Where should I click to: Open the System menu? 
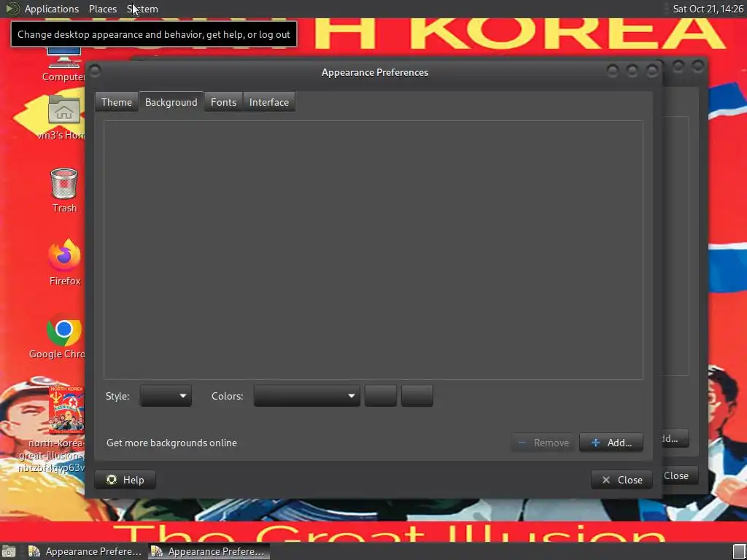(142, 9)
